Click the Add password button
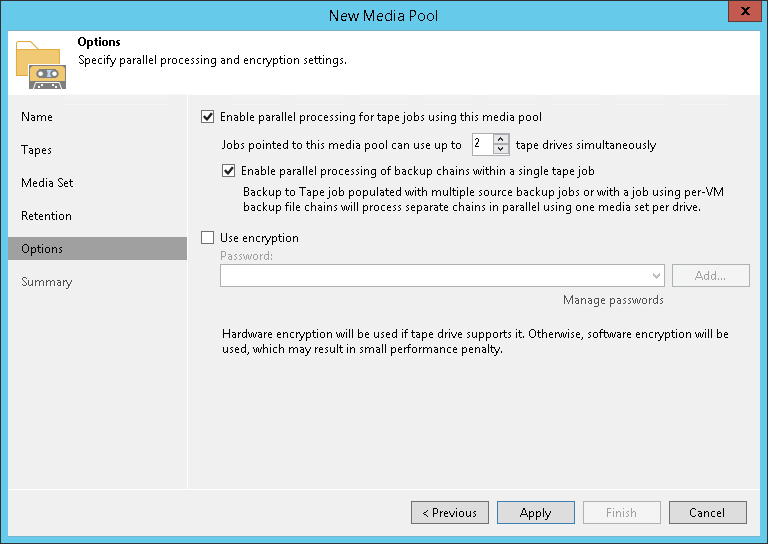 (x=710, y=276)
